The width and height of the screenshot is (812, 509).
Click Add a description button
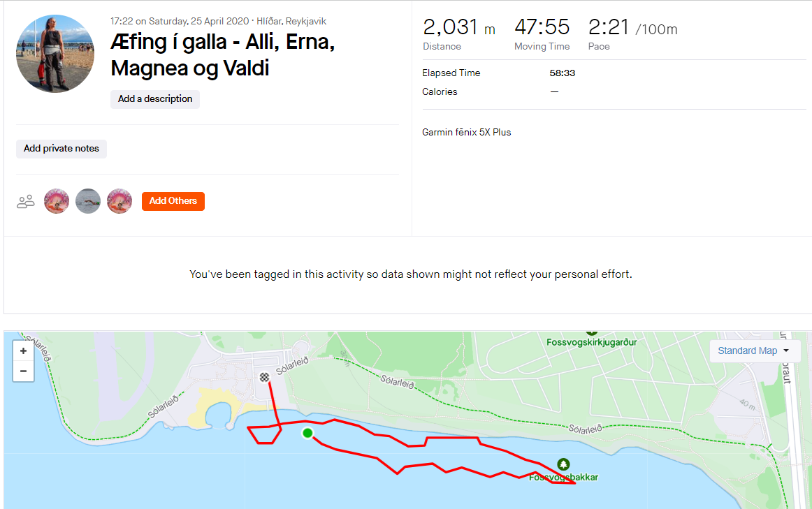155,99
